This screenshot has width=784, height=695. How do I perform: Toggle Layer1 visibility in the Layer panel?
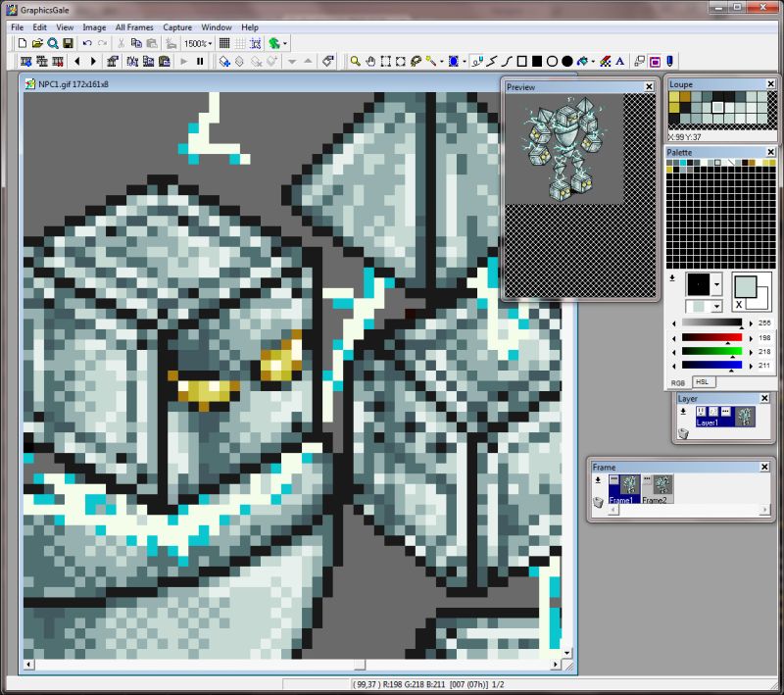click(702, 412)
